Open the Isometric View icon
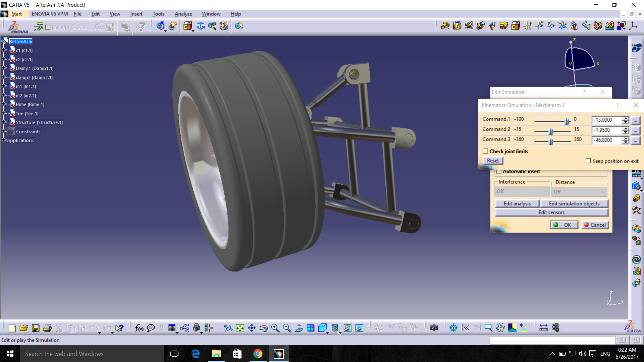644x362 pixels. pos(322,328)
